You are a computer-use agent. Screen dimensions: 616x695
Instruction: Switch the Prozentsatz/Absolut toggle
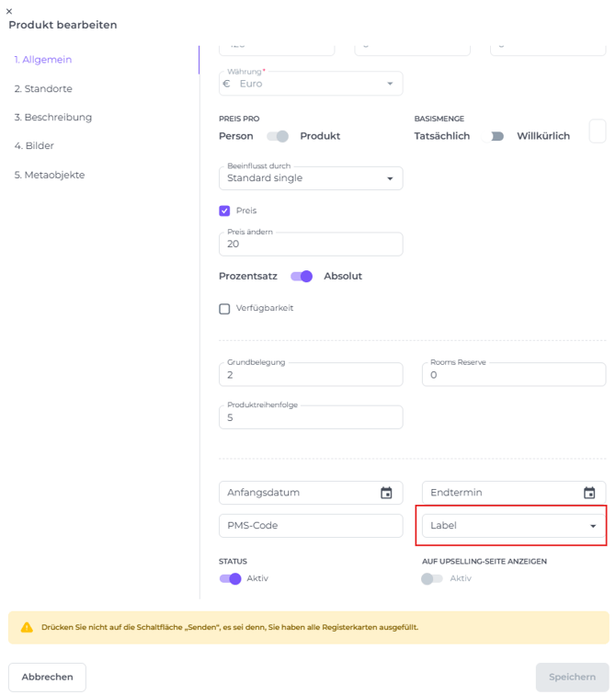point(302,276)
